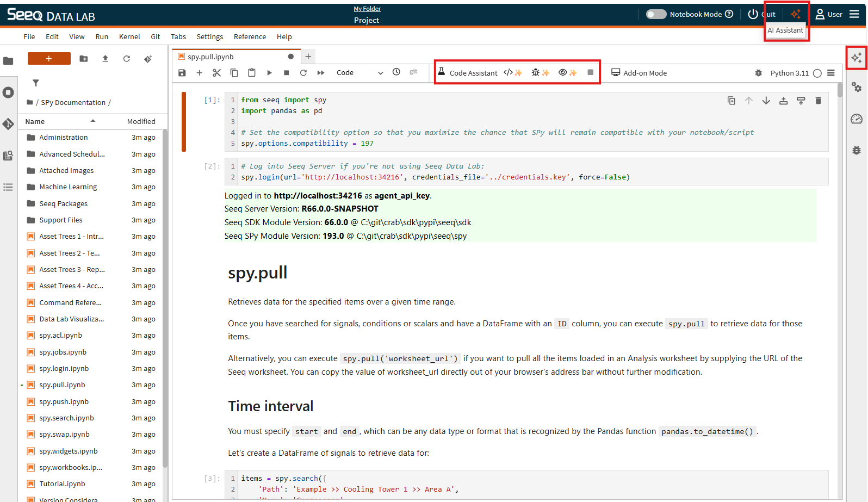Sort file list by Name column
Image resolution: width=868 pixels, height=502 pixels.
pyautogui.click(x=35, y=121)
